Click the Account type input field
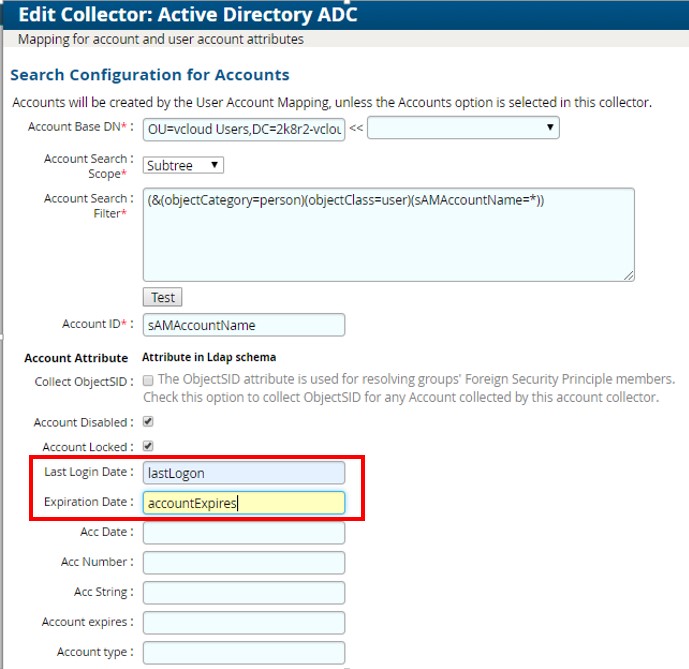Viewport: 689px width, 669px height. coord(244,653)
